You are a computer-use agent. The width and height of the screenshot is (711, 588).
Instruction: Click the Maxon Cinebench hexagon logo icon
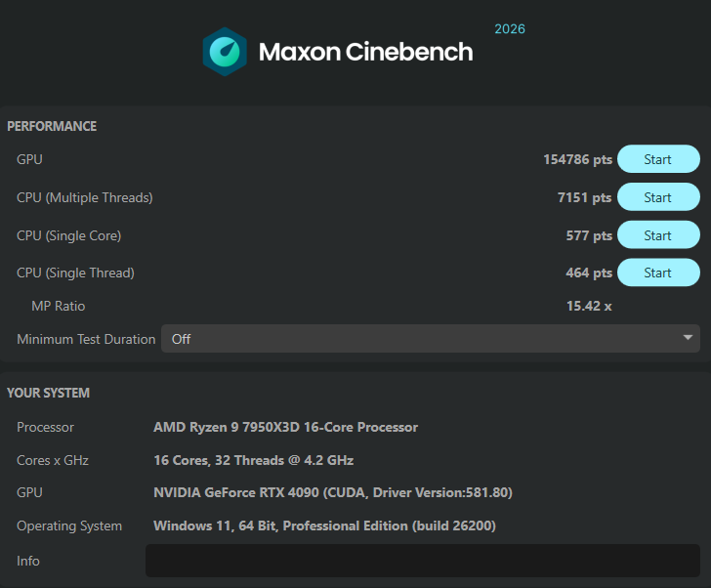(225, 52)
